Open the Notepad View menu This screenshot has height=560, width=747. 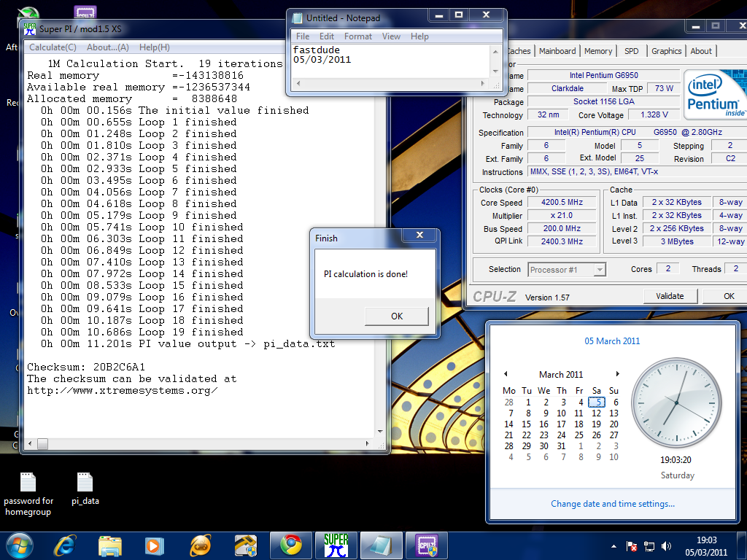tap(391, 36)
